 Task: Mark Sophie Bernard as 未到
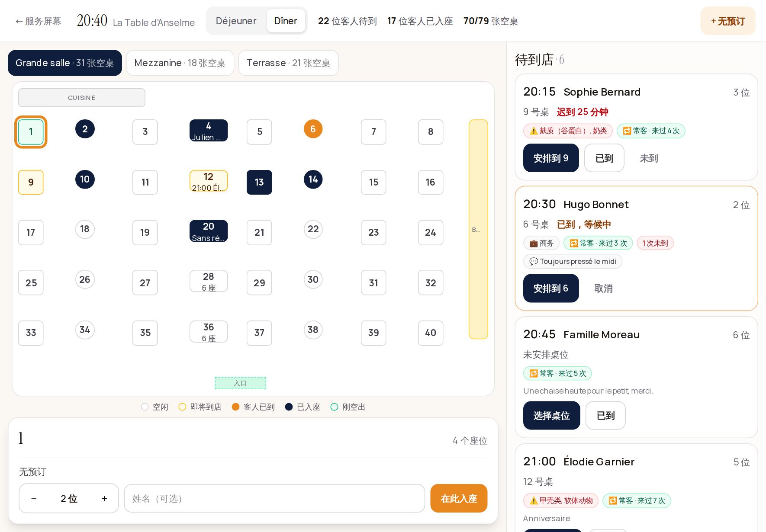point(649,158)
